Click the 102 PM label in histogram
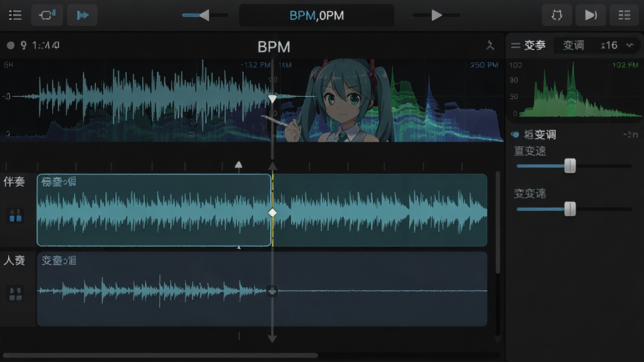Viewport: 644px width, 362px height. [x=625, y=65]
